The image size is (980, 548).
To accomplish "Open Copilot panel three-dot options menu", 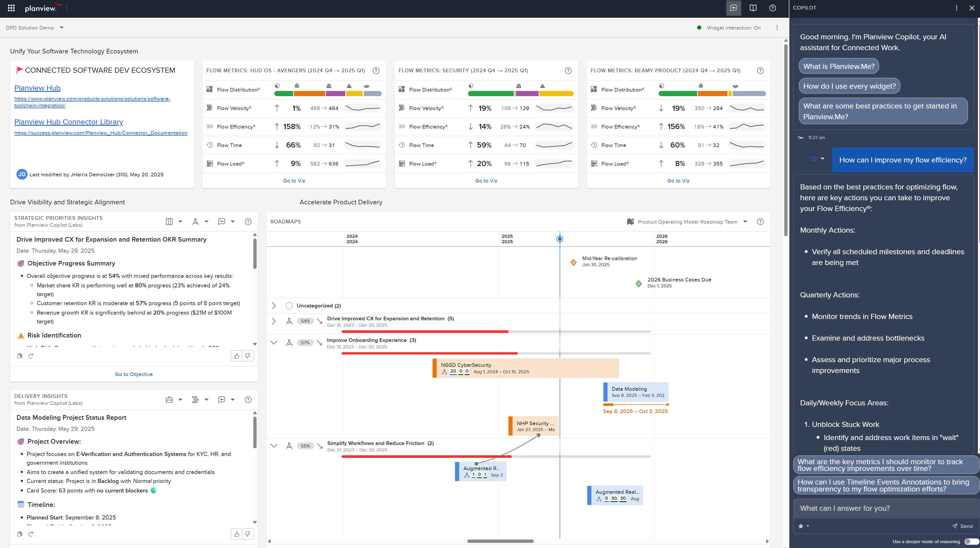I will (956, 8).
